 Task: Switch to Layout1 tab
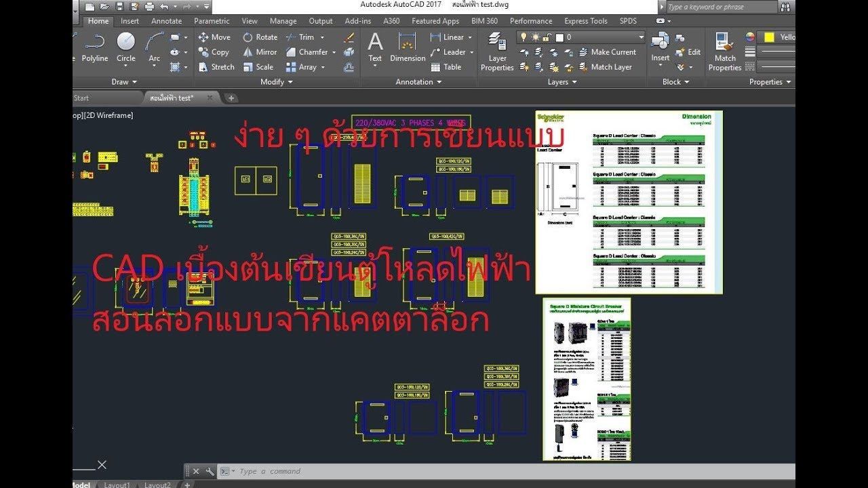117,485
